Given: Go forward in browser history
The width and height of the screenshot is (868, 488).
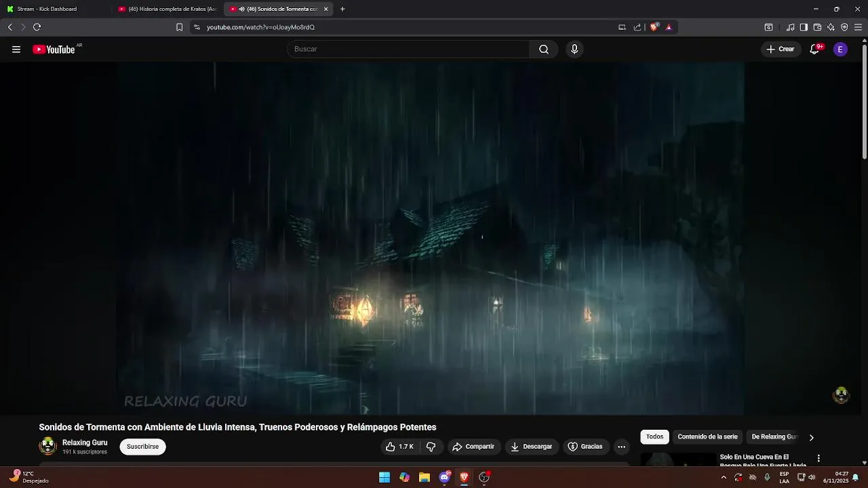Looking at the screenshot, I should pos(23,27).
